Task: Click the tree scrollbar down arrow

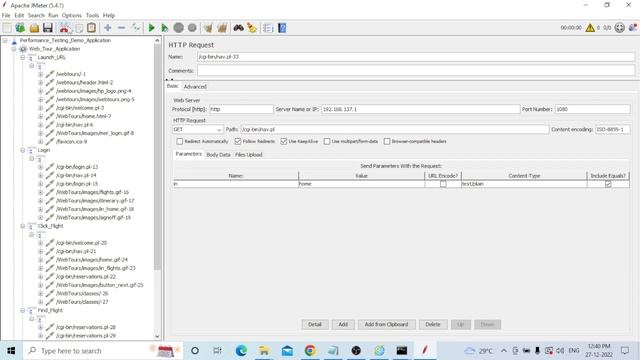Action: coord(157,336)
